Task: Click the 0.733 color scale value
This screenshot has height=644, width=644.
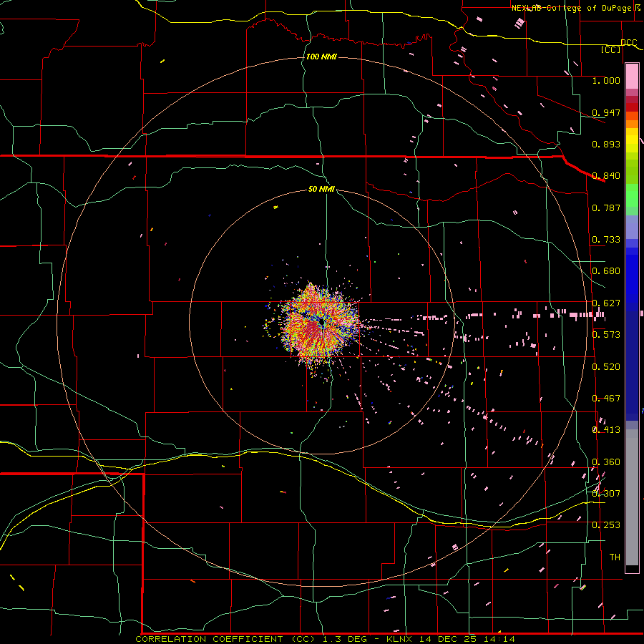Action: (x=606, y=240)
